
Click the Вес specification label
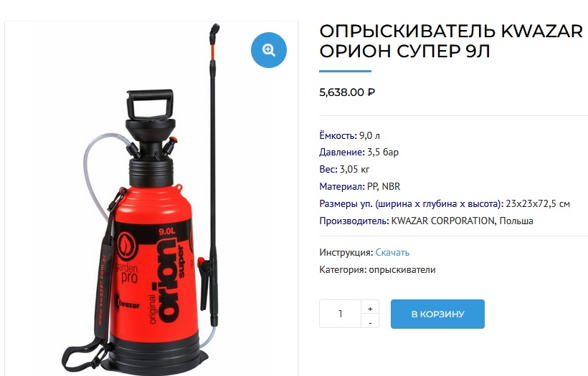point(328,169)
